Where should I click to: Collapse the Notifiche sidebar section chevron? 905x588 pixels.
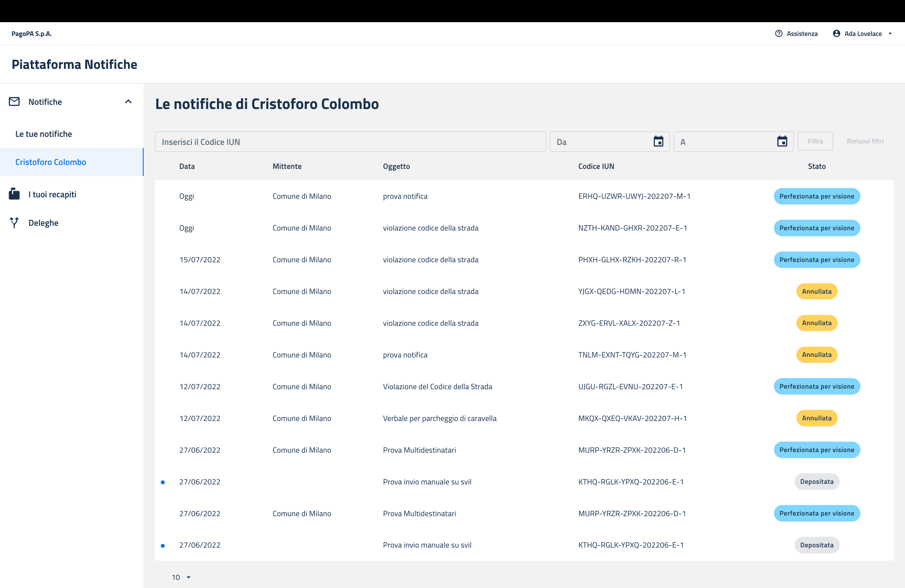click(x=128, y=101)
